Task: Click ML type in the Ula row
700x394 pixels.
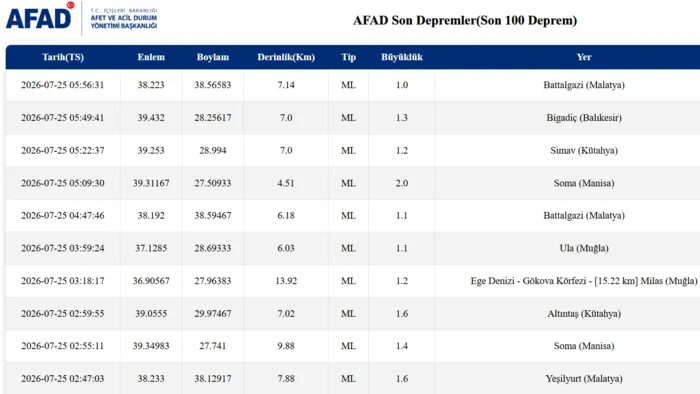Action: [348, 248]
